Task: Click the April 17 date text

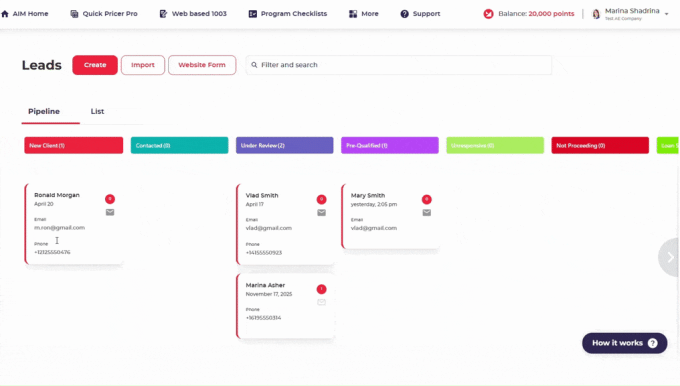Action: click(x=255, y=204)
